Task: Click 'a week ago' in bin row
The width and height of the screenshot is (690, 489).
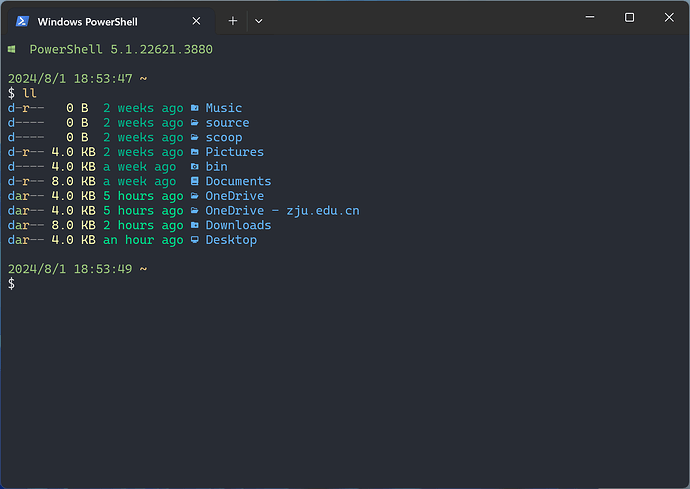Action: click(139, 167)
